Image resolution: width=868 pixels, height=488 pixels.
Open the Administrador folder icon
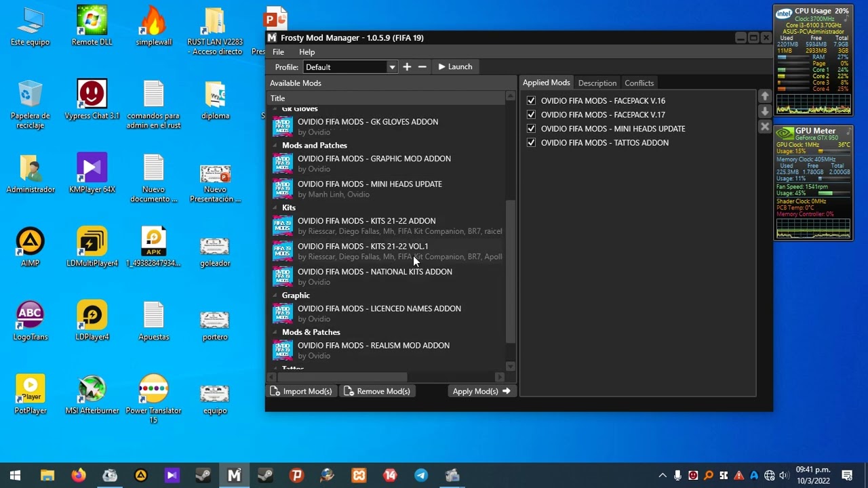(x=30, y=174)
